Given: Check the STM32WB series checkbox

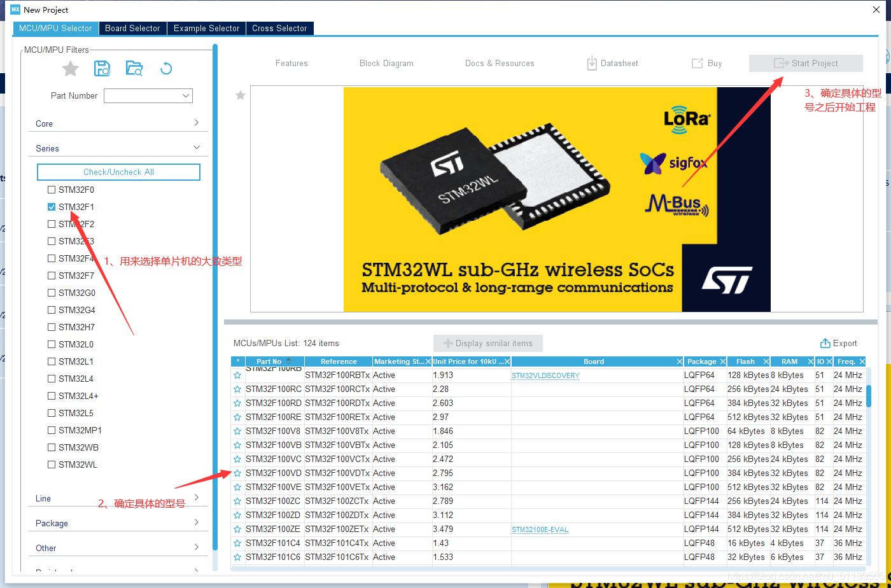Looking at the screenshot, I should (52, 447).
